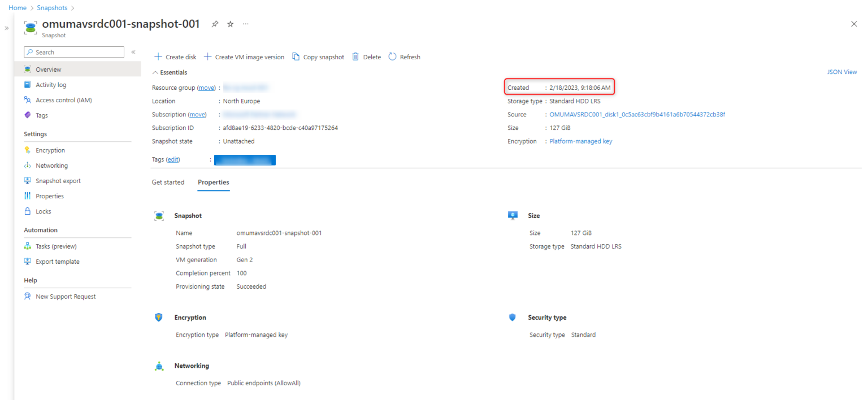Click the Export template icon
Screen dimensions: 868x400
[28, 262]
